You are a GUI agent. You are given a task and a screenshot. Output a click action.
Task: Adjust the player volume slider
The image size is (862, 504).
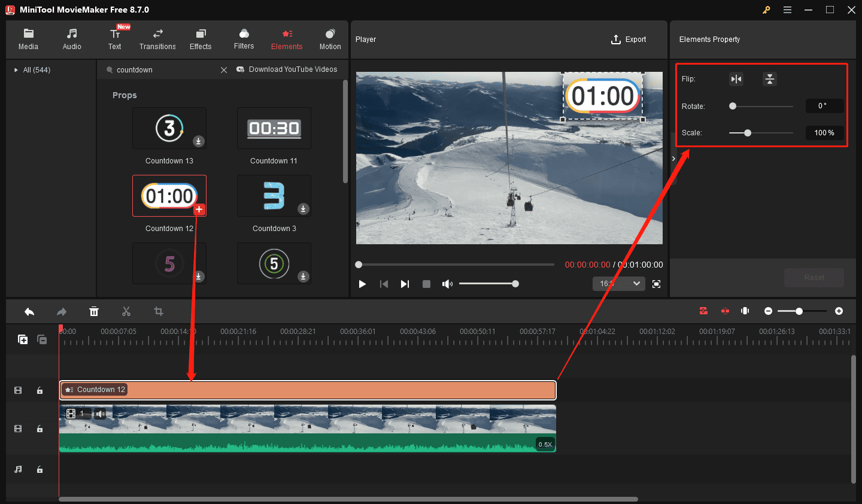[x=488, y=284]
